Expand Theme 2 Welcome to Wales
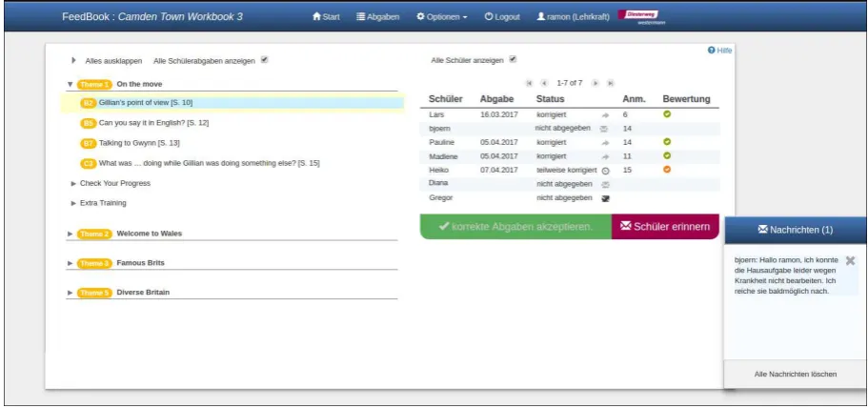The image size is (868, 408). pos(70,234)
